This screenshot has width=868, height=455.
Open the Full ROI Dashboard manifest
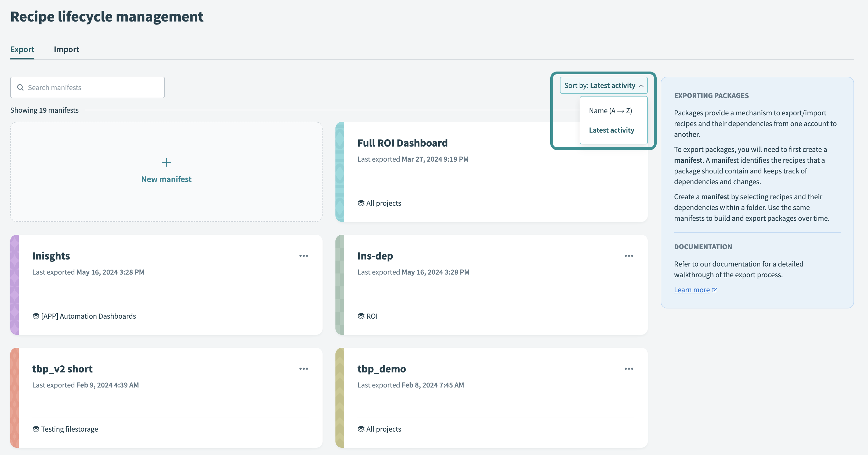click(x=402, y=143)
